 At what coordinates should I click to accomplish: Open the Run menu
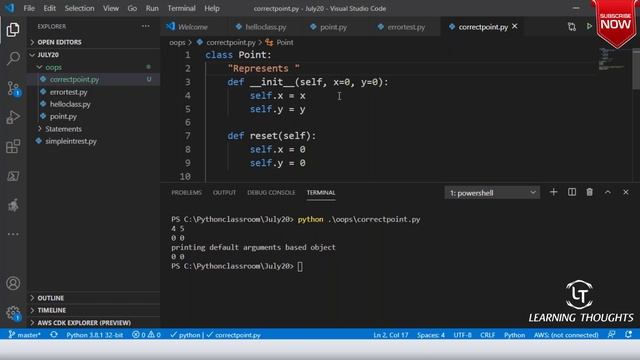click(x=152, y=8)
